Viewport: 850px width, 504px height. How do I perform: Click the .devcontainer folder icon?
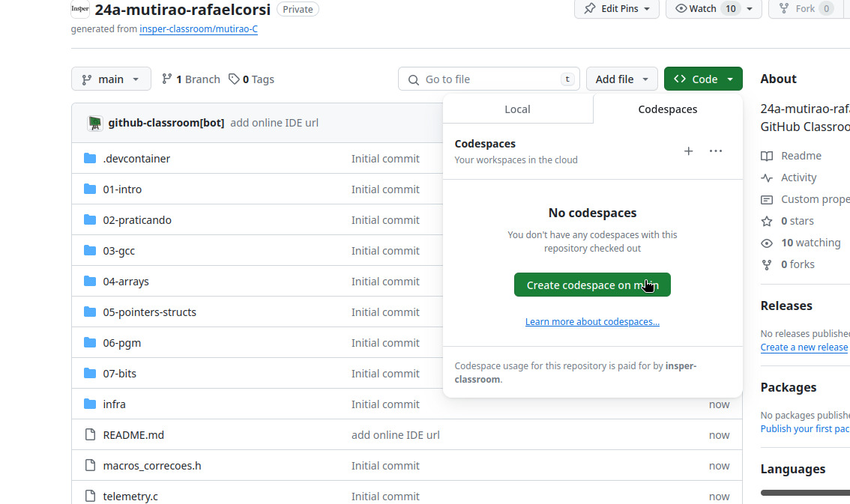(90, 158)
